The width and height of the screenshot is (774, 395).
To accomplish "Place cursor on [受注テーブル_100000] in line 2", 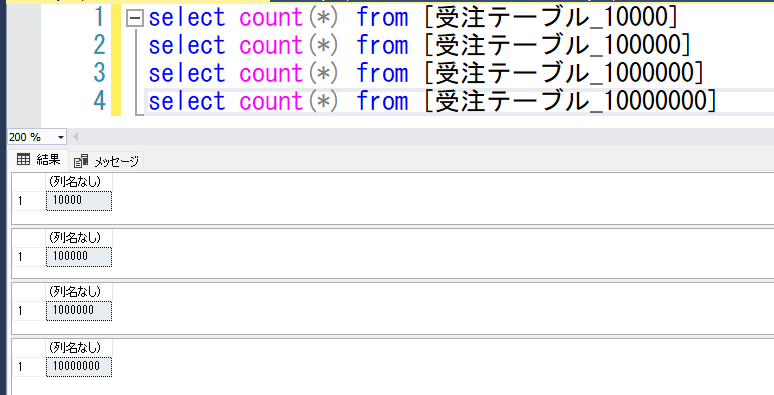I will (557, 45).
